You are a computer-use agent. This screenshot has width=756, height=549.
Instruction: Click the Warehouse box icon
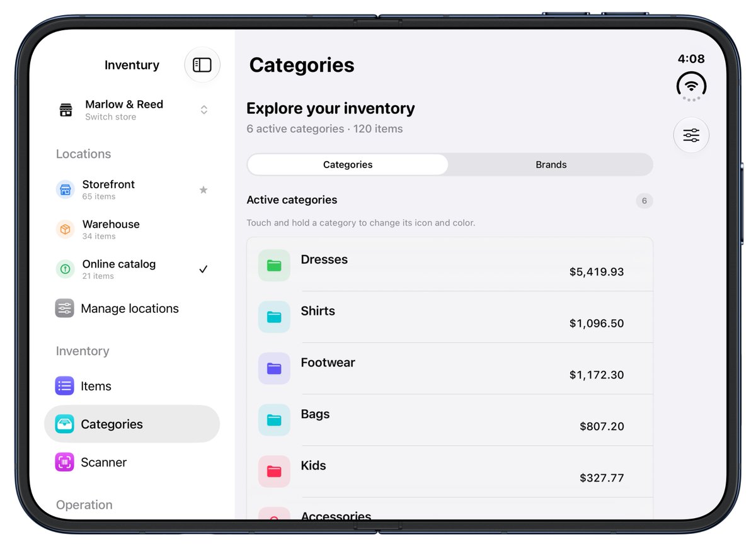(x=65, y=229)
